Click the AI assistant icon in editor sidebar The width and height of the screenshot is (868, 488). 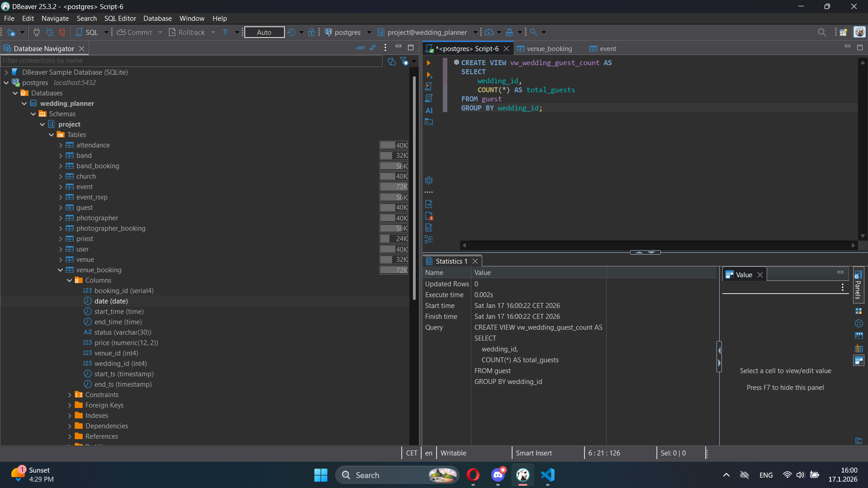pos(429,110)
